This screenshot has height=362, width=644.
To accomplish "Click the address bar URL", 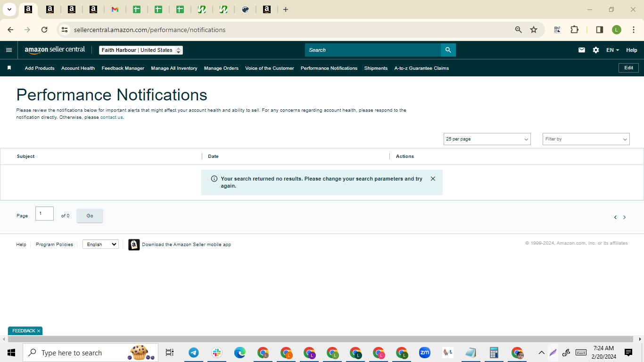I will click(149, 30).
